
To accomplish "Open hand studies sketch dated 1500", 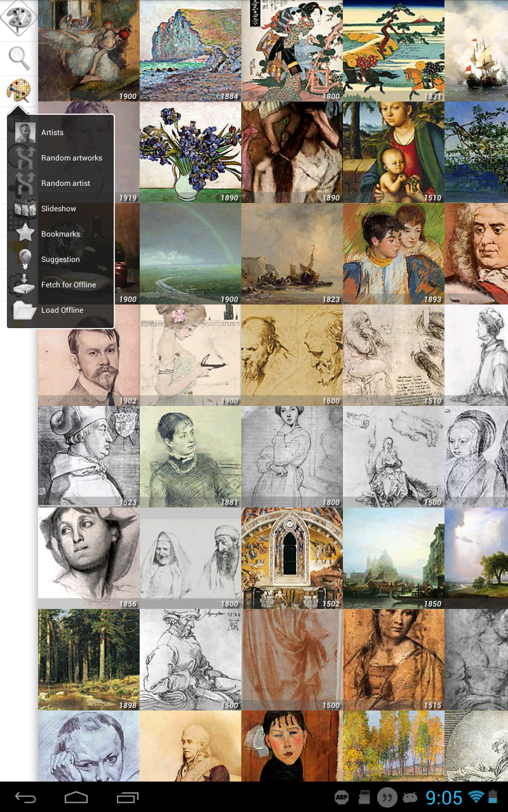I will [x=394, y=457].
